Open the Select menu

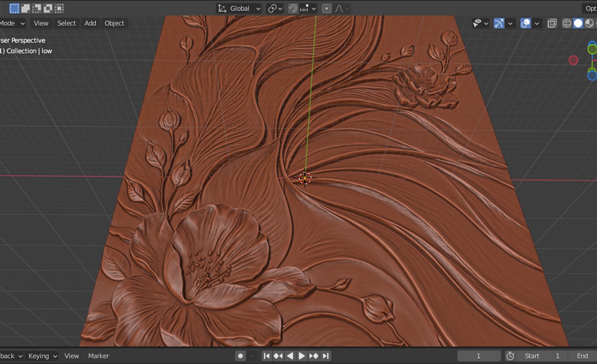pos(66,23)
